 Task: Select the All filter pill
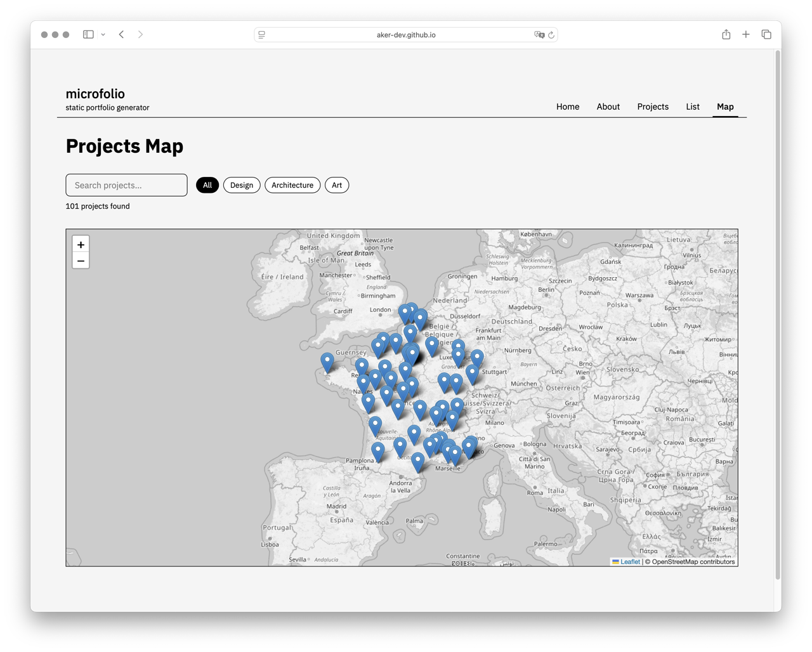(x=207, y=185)
